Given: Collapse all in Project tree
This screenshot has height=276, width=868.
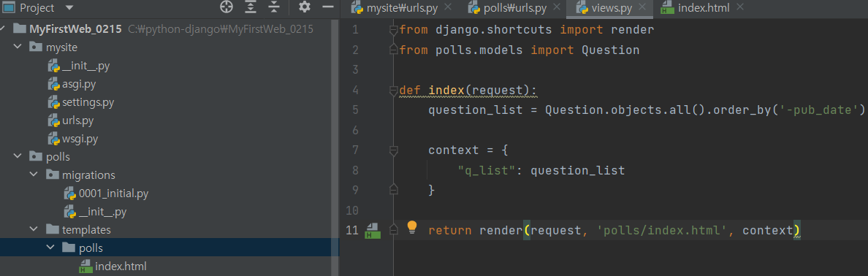Looking at the screenshot, I should pos(274,7).
